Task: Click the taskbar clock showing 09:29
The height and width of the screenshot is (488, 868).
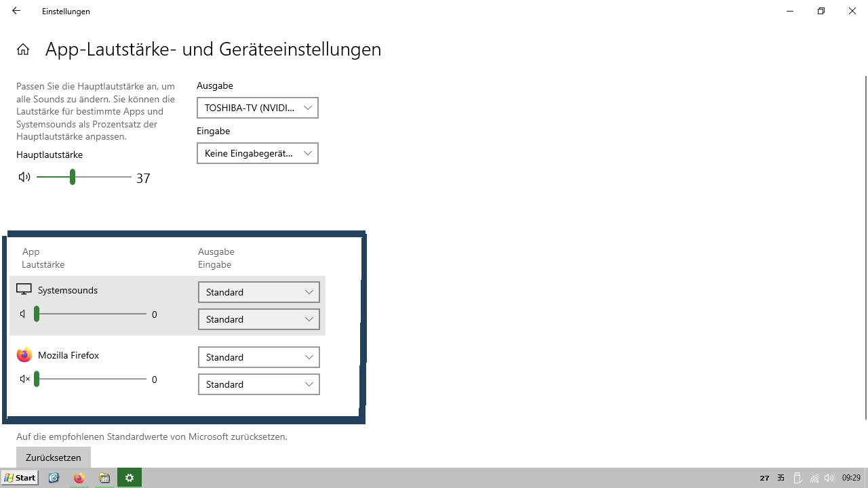Action: pos(851,478)
